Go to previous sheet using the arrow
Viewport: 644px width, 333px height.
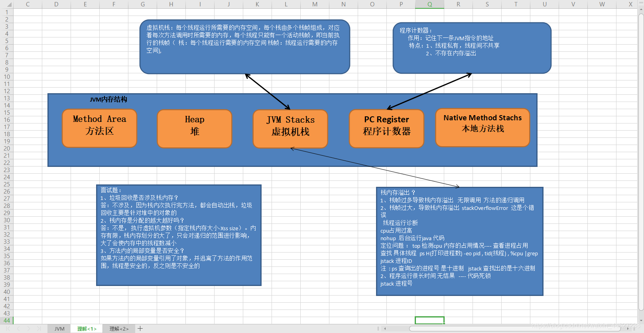coord(18,329)
